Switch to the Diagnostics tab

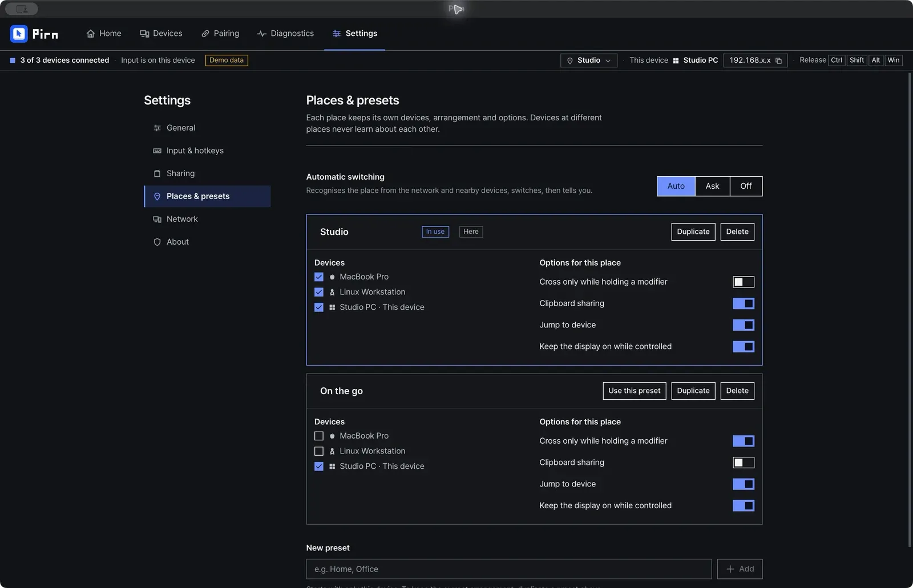click(285, 34)
